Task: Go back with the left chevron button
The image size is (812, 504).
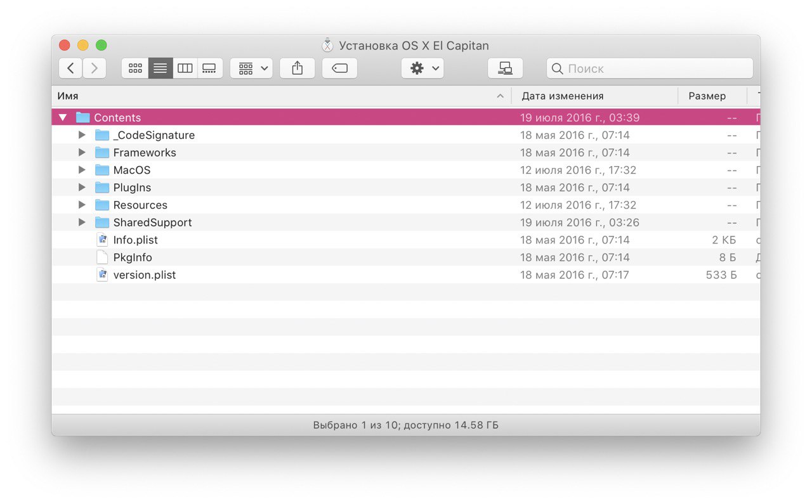Action: click(x=70, y=68)
